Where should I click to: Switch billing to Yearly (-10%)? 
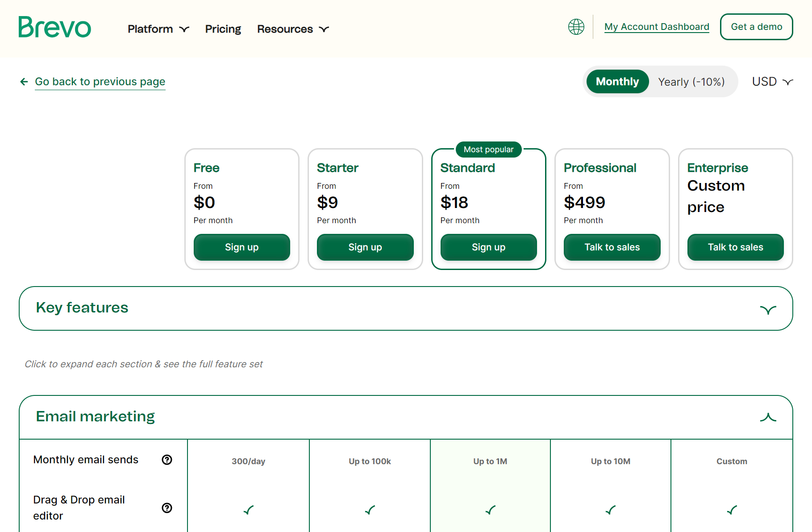click(x=691, y=81)
